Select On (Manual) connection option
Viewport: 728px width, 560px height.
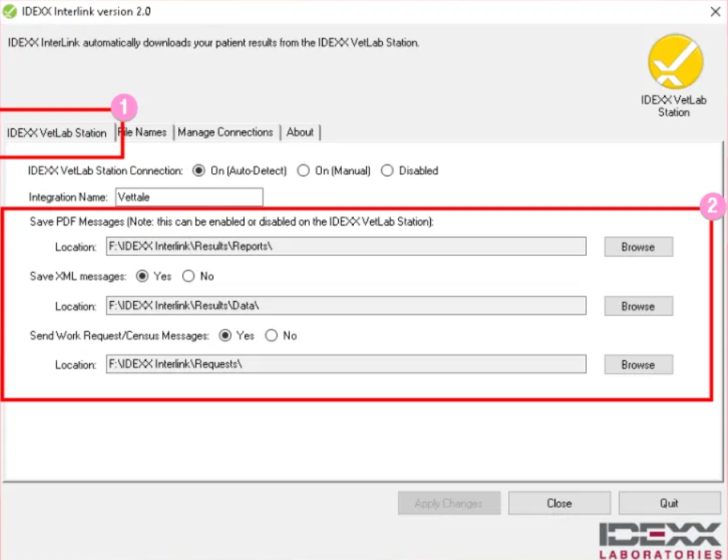click(x=334, y=171)
